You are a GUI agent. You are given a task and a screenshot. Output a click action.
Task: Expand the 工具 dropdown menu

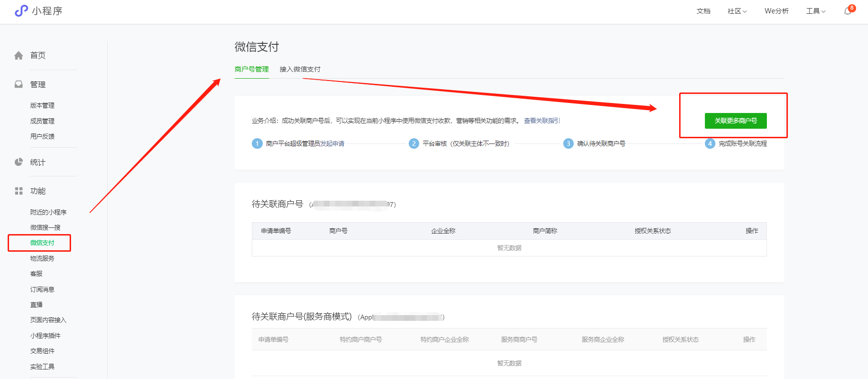(816, 11)
